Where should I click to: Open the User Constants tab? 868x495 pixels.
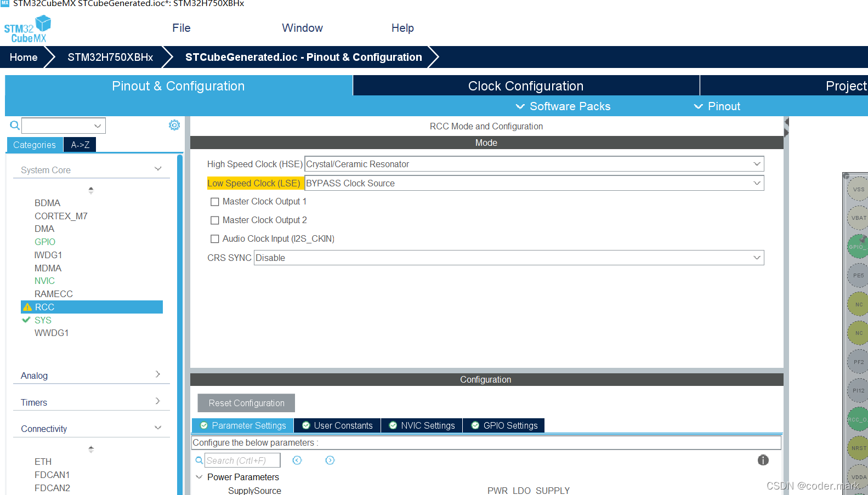(x=337, y=425)
